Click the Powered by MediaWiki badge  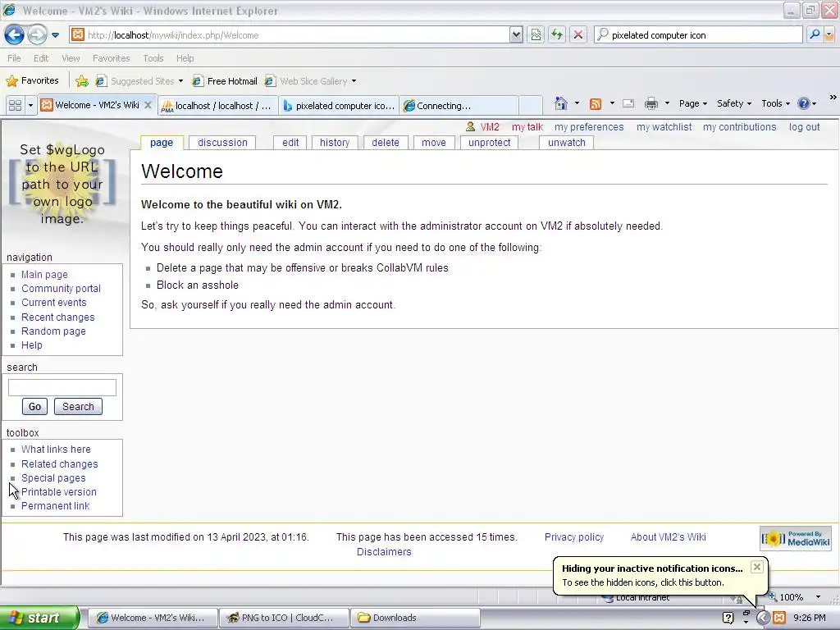coord(796,539)
